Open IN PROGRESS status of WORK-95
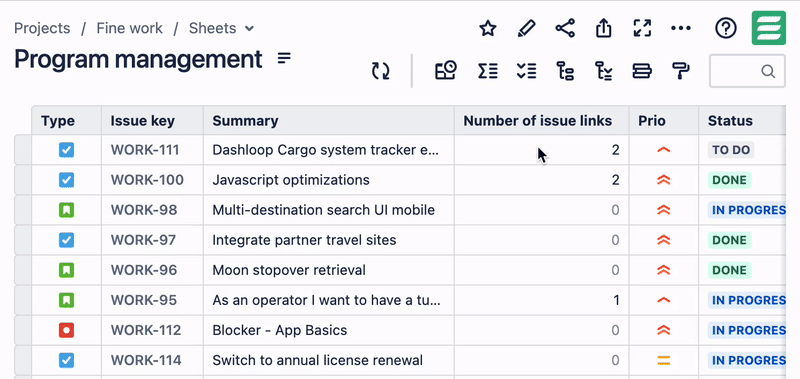Screen dimensions: 800x379 [747, 300]
